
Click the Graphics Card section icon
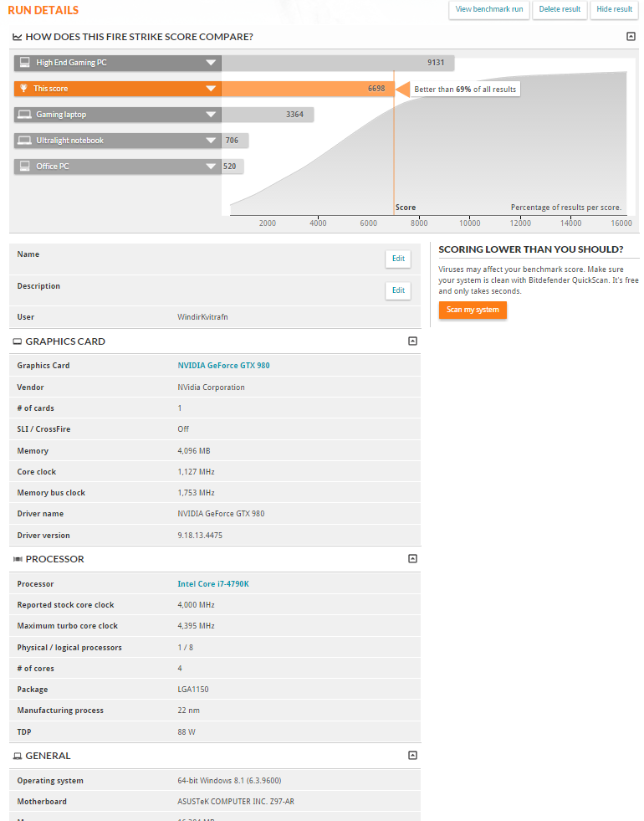click(18, 341)
